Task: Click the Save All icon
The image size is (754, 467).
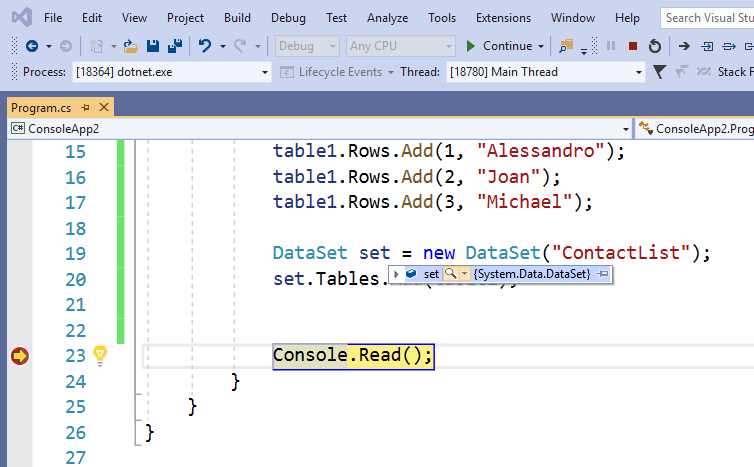Action: (x=175, y=46)
